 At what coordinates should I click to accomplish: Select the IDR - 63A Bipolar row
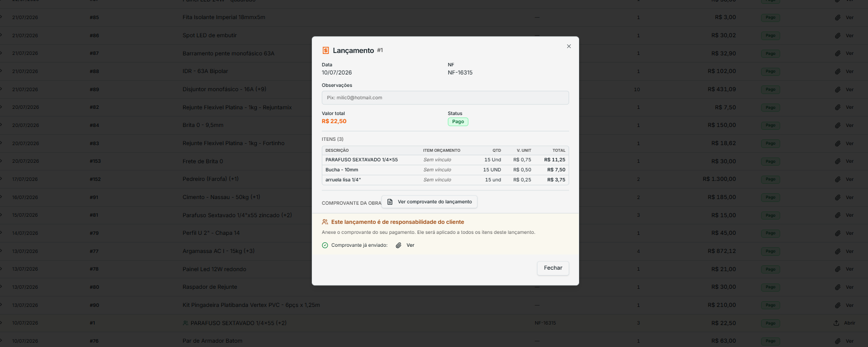point(434,72)
